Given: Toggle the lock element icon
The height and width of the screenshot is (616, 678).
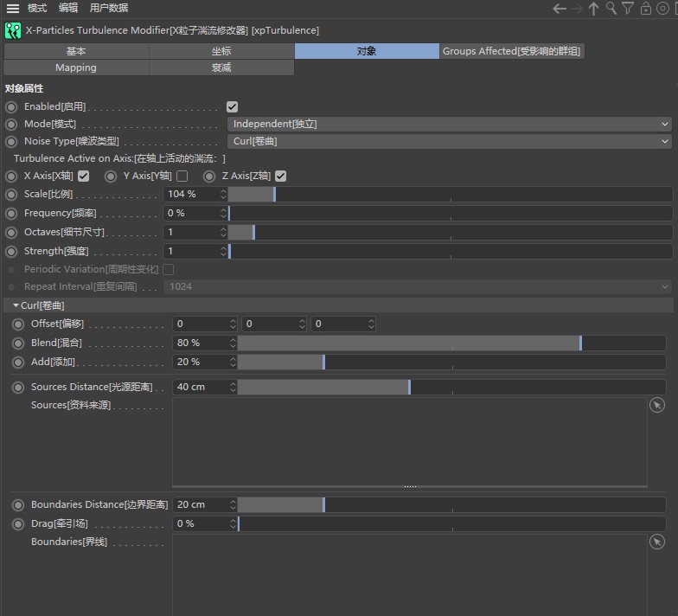Looking at the screenshot, I should (x=645, y=9).
